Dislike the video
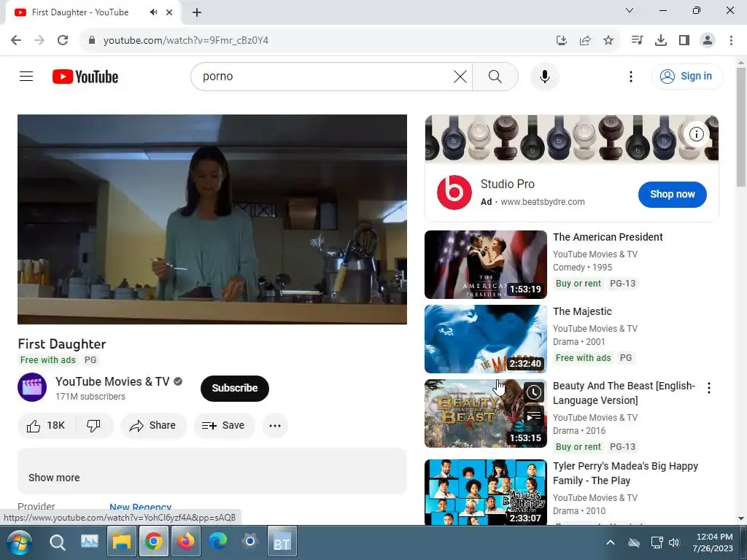 point(94,425)
